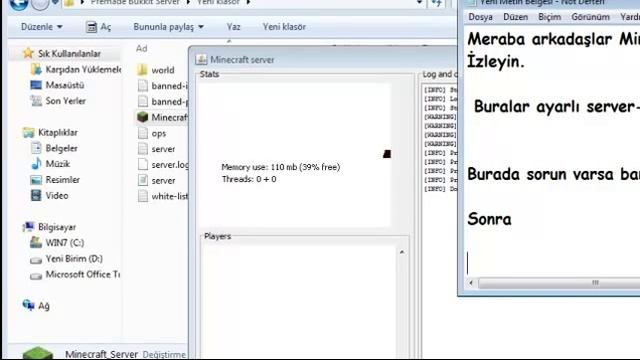Click the Belgeler documents icon
Image resolution: width=640 pixels, height=360 pixels.
[36, 148]
